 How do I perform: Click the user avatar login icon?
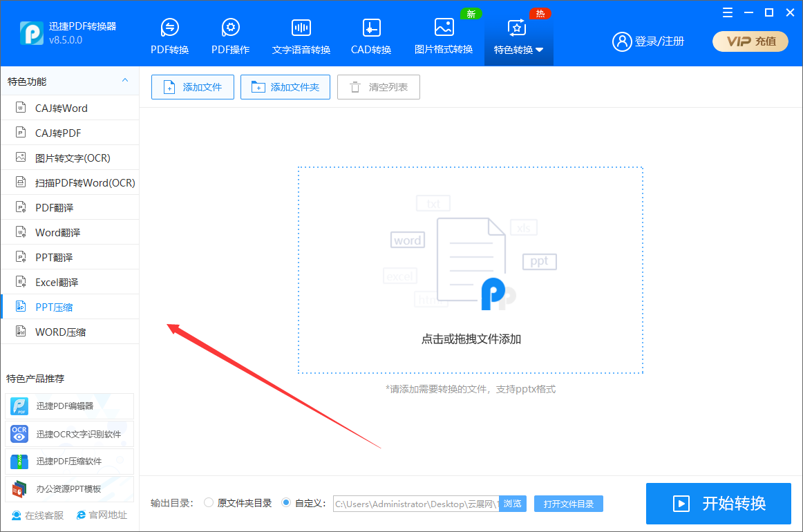622,41
